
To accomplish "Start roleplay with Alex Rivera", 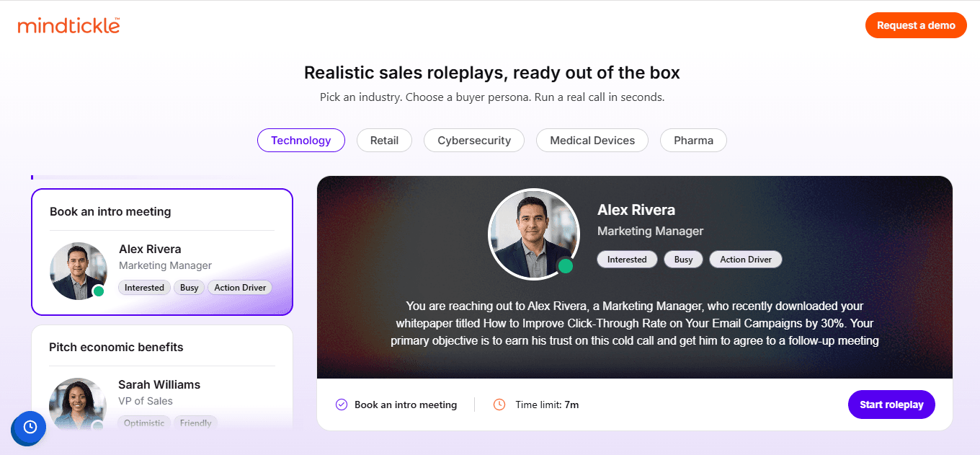I will click(x=891, y=405).
